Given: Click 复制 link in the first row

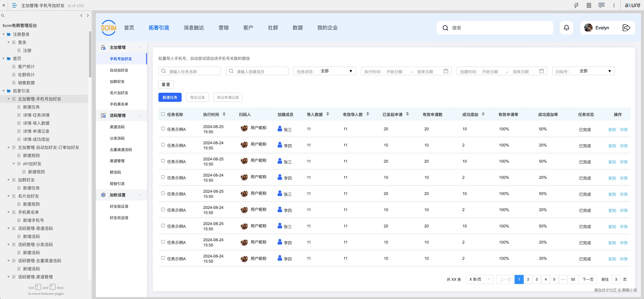Looking at the screenshot, I should click(612, 129).
